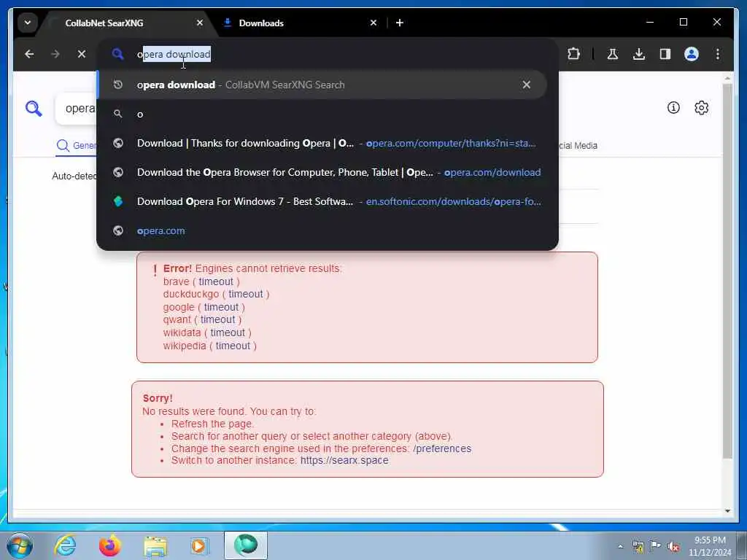This screenshot has width=747, height=560.
Task: Toggle the side panel icon
Action: (665, 54)
